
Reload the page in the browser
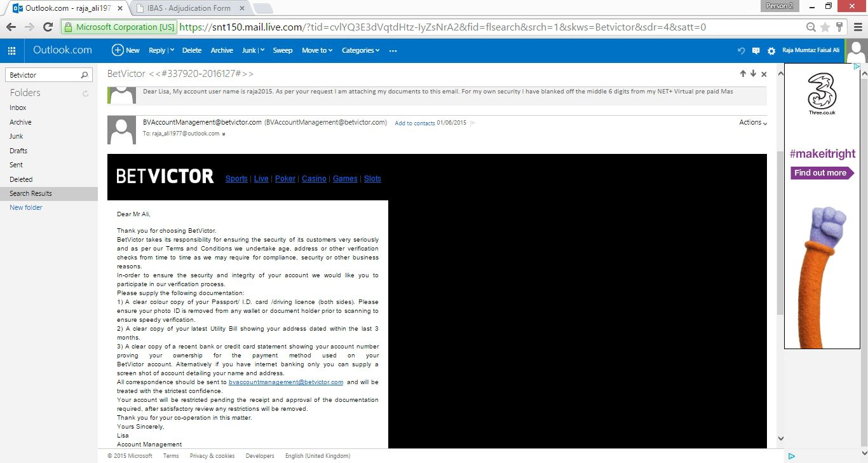point(48,27)
